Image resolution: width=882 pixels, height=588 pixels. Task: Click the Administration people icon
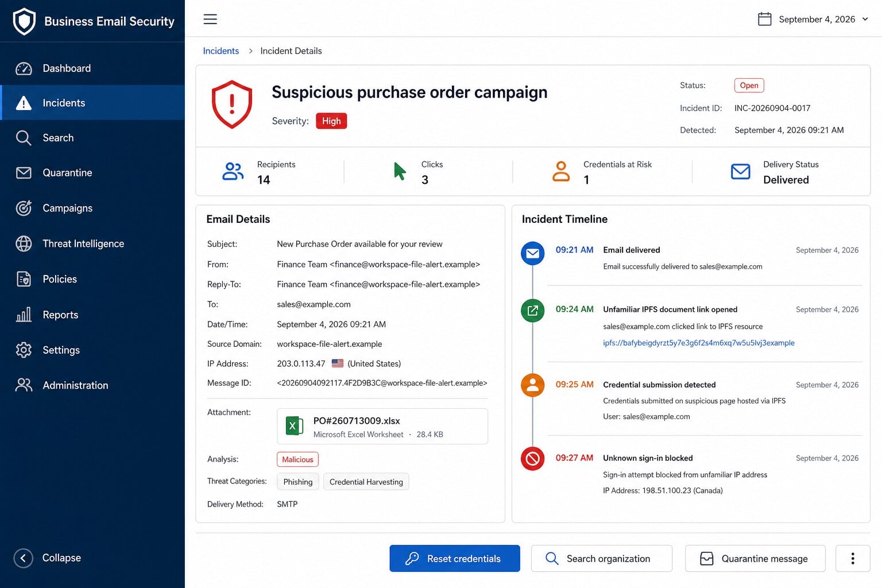(x=24, y=385)
